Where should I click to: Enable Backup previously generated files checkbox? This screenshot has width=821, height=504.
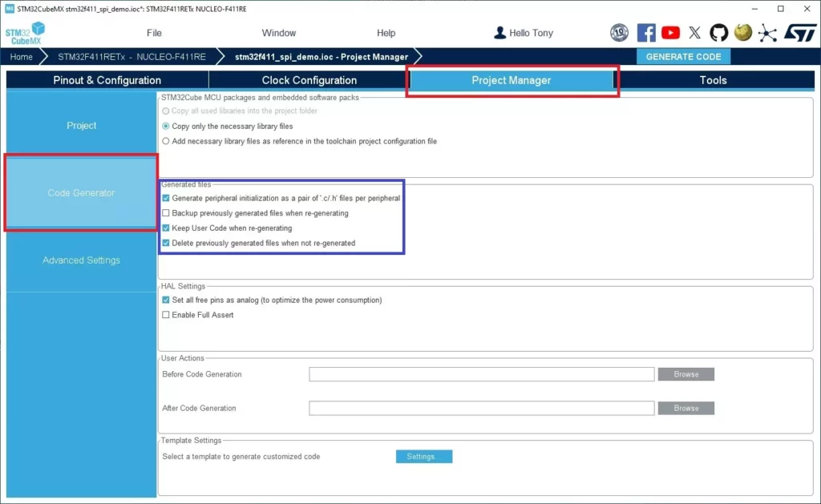pyautogui.click(x=166, y=214)
